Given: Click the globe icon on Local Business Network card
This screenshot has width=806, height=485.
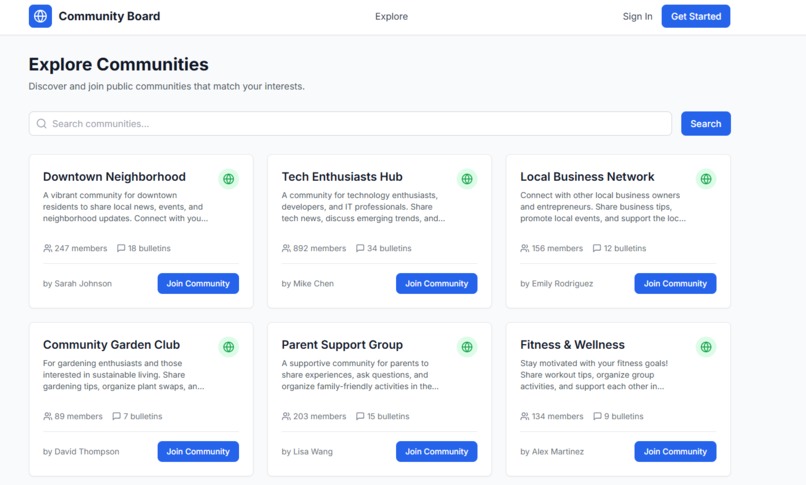Looking at the screenshot, I should (706, 179).
